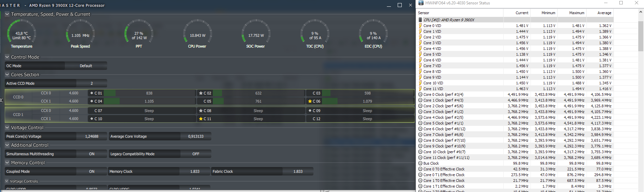Collapse the Control Mode section
Viewport: 644px width, 192px height.
click(7, 57)
